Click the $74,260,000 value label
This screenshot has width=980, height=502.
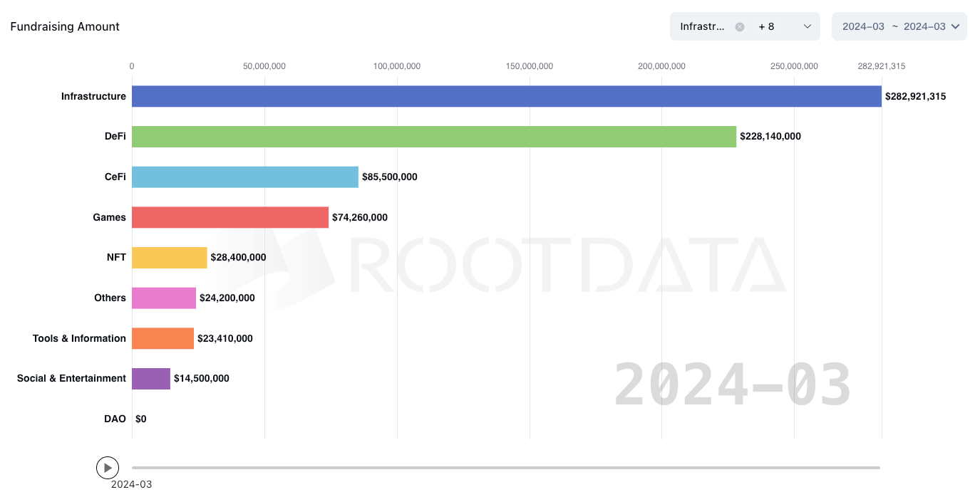[x=360, y=217]
